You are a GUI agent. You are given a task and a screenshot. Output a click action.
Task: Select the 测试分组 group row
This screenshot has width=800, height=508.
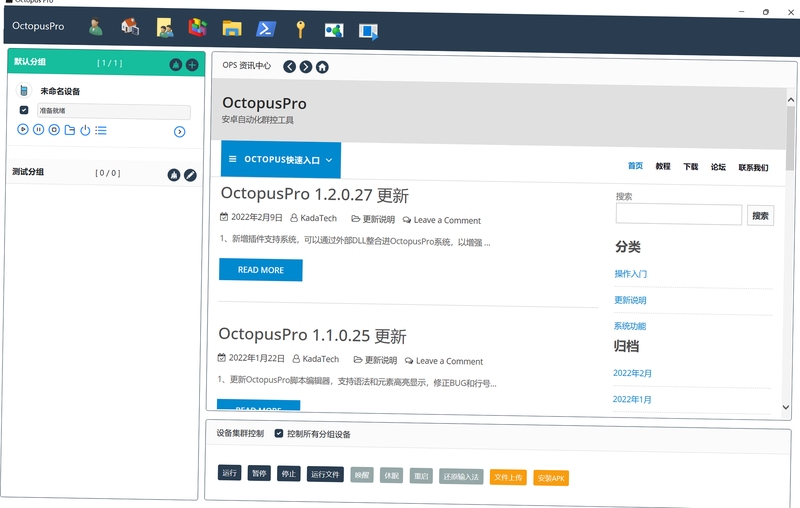105,173
